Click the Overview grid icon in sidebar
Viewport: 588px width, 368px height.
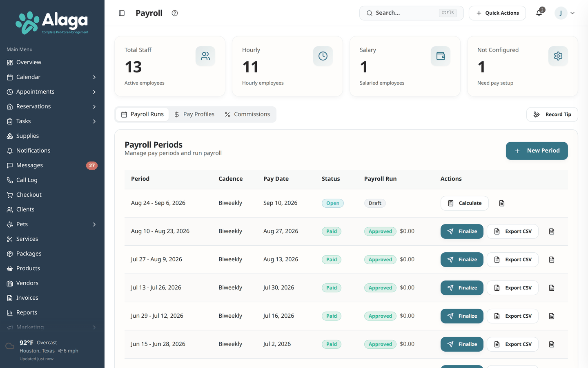click(10, 63)
